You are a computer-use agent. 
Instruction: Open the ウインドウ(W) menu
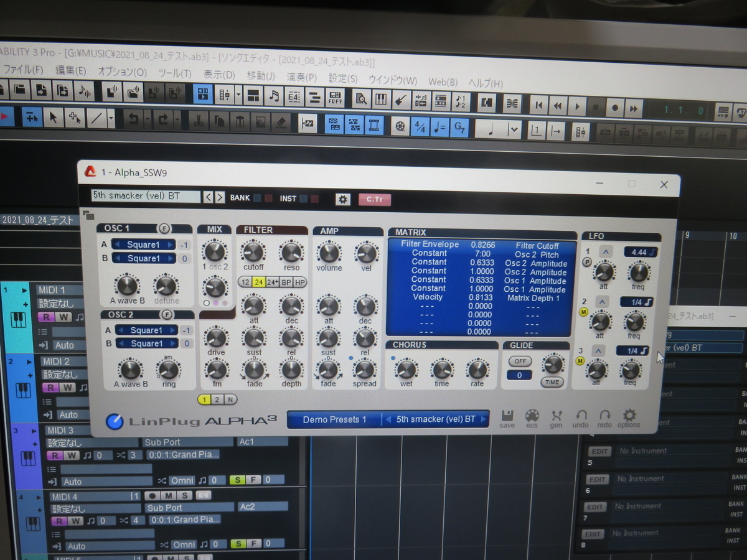(393, 80)
